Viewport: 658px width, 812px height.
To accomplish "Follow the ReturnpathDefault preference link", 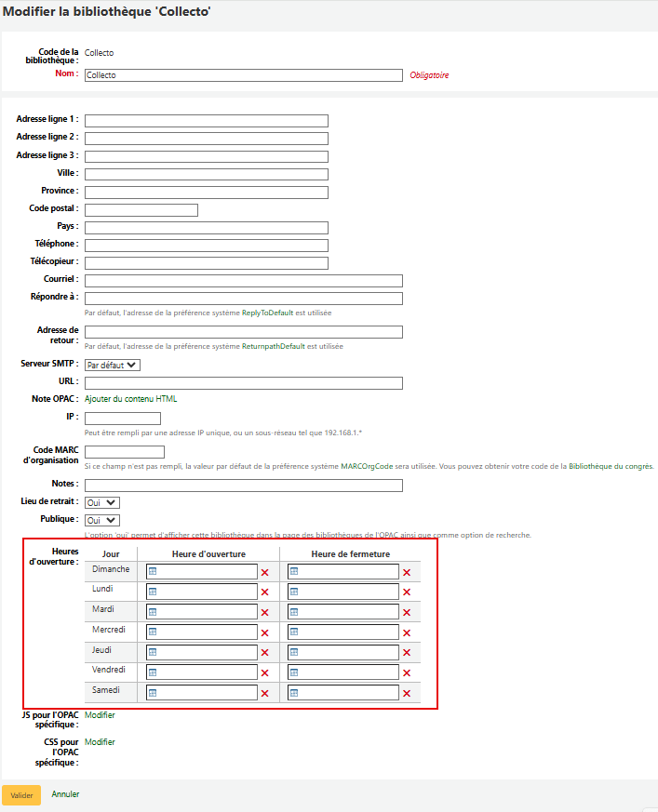I will point(273,346).
